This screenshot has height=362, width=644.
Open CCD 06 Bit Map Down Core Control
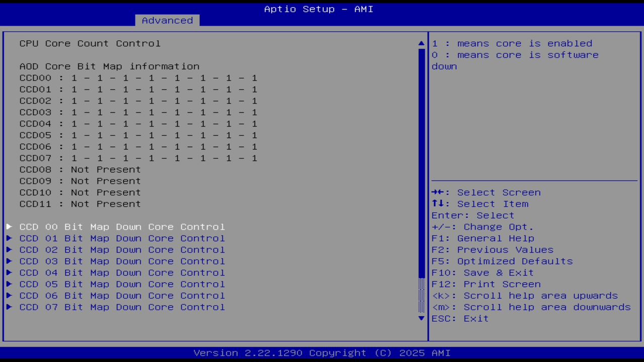122,296
